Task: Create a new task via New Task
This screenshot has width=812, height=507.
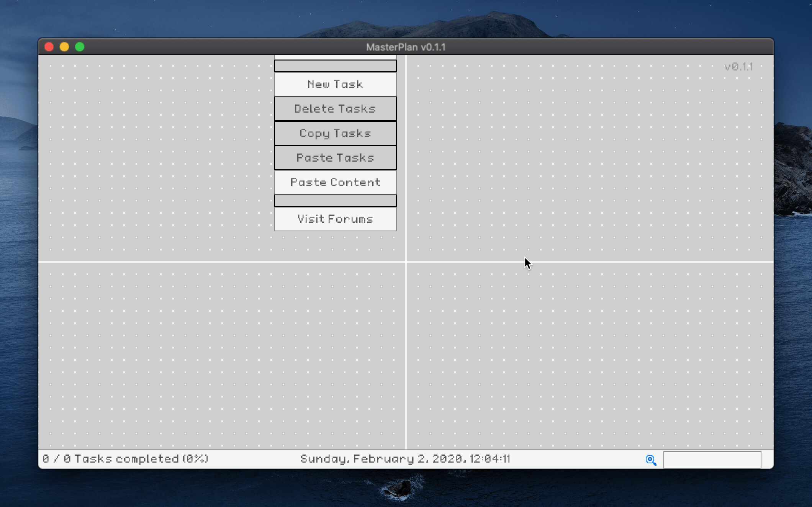Action: click(x=335, y=84)
